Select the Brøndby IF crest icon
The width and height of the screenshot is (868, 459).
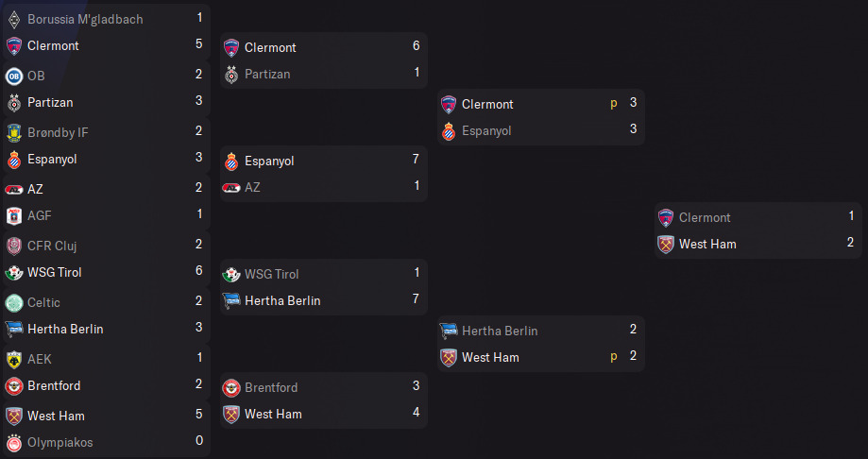pos(14,133)
